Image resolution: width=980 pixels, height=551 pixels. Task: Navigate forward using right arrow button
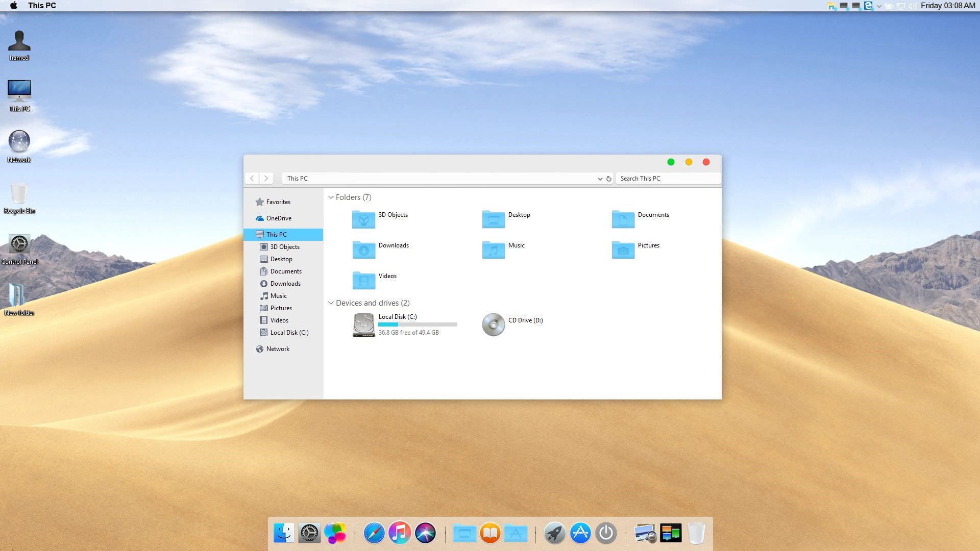coord(266,178)
